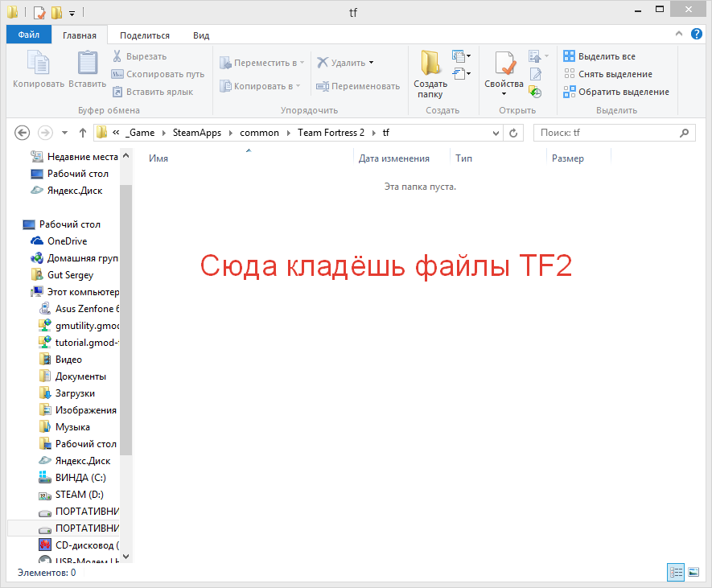Viewport: 712px width, 588px height.
Task: Select Видео folder in navigation pane
Action: pos(60,360)
